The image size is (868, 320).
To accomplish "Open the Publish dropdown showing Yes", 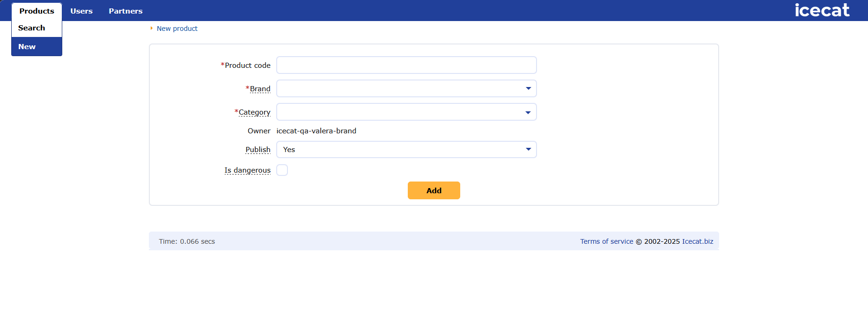I will click(406, 149).
